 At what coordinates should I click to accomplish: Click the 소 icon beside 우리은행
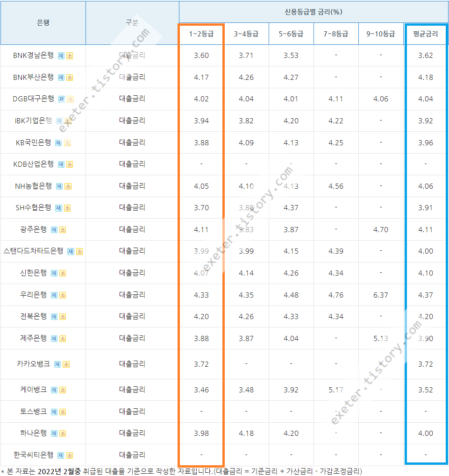coord(63,295)
